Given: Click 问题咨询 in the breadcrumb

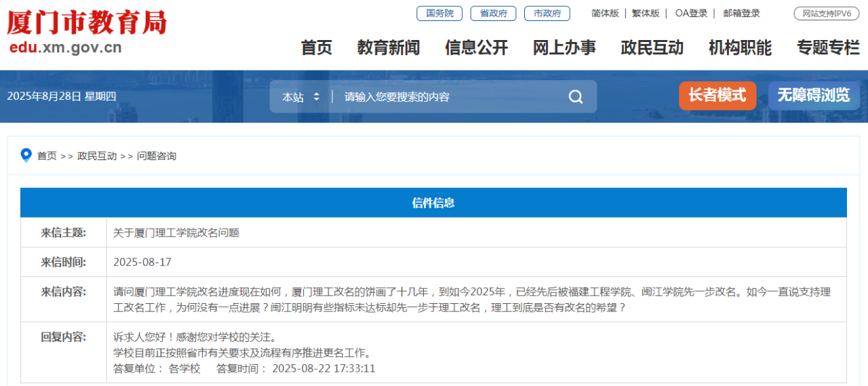Looking at the screenshot, I should click(x=157, y=156).
